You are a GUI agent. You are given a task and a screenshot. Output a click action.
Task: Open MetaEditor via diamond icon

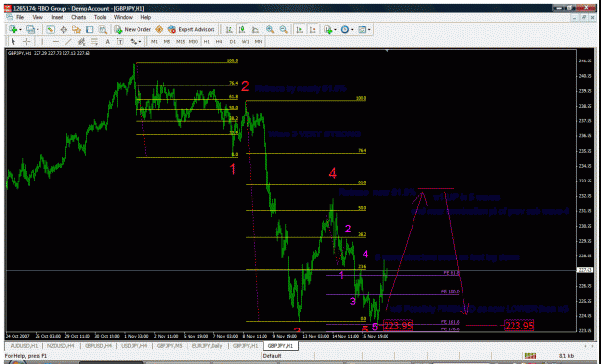pyautogui.click(x=159, y=29)
